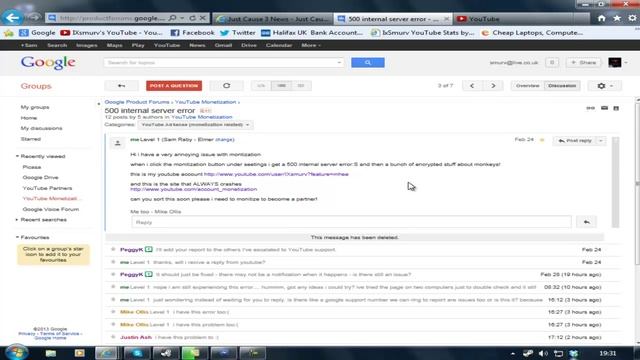Open Groups settings gear menu
The height and width of the screenshot is (360, 640).
[605, 86]
